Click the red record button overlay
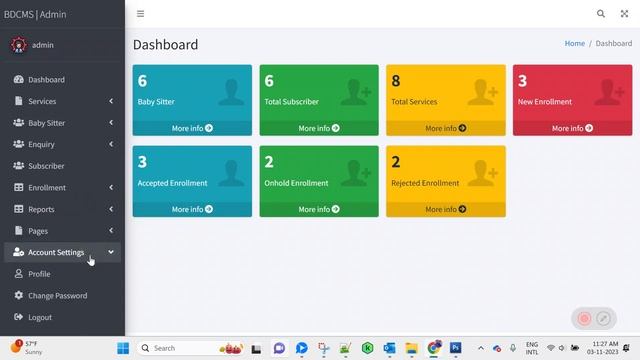Viewport: 640px width, 360px height. click(584, 318)
